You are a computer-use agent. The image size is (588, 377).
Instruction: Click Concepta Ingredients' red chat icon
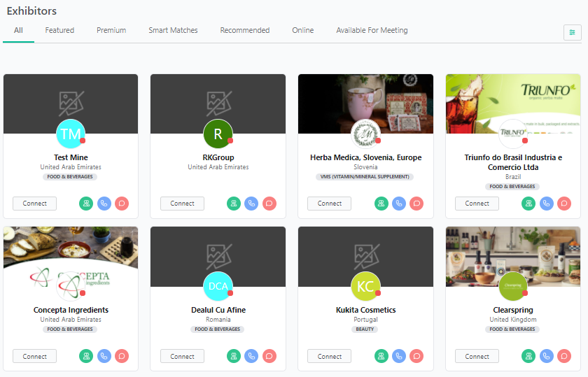pos(122,356)
